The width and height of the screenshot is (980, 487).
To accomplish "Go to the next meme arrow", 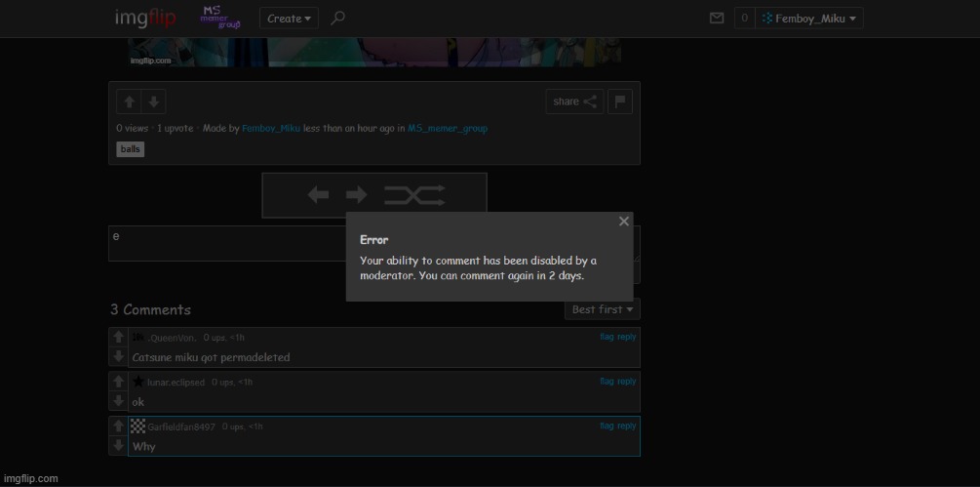I will pos(356,195).
